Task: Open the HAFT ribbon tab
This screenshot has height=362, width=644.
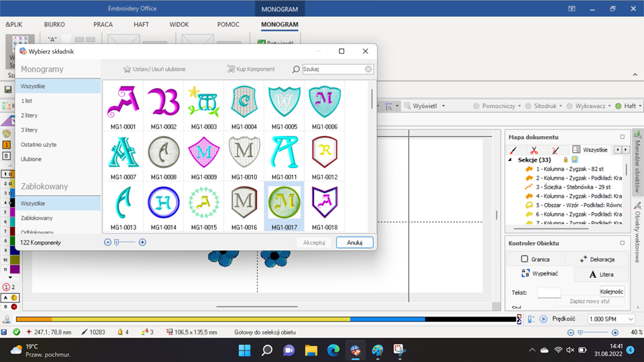Action: click(x=141, y=25)
